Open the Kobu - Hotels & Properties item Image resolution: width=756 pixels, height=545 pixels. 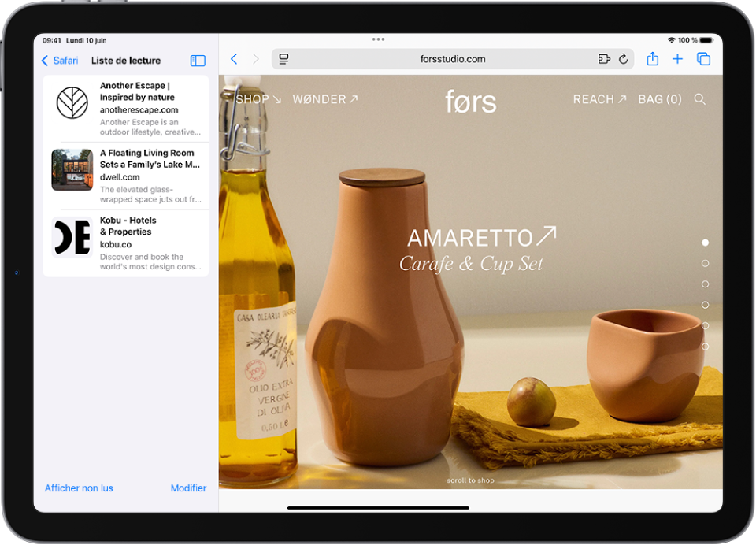click(x=126, y=243)
